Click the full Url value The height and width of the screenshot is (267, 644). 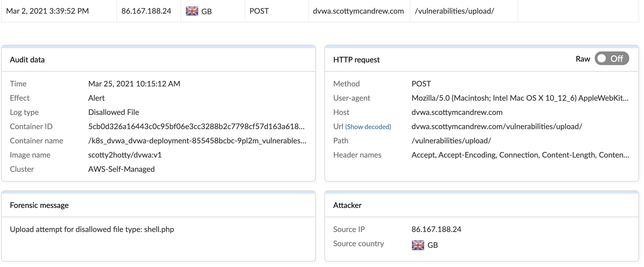[x=497, y=126]
